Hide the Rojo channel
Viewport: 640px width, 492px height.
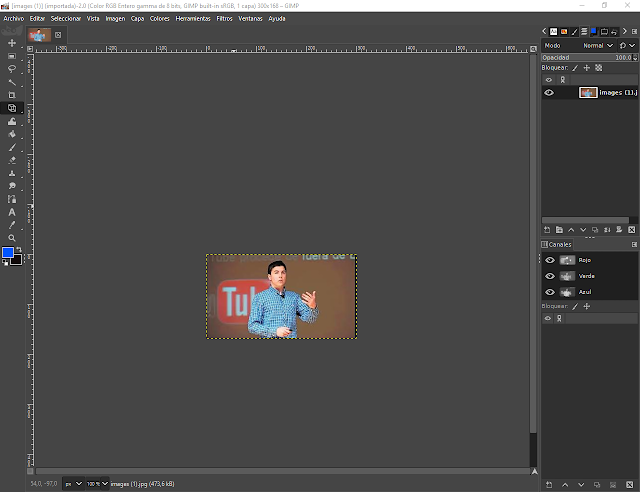(550, 260)
